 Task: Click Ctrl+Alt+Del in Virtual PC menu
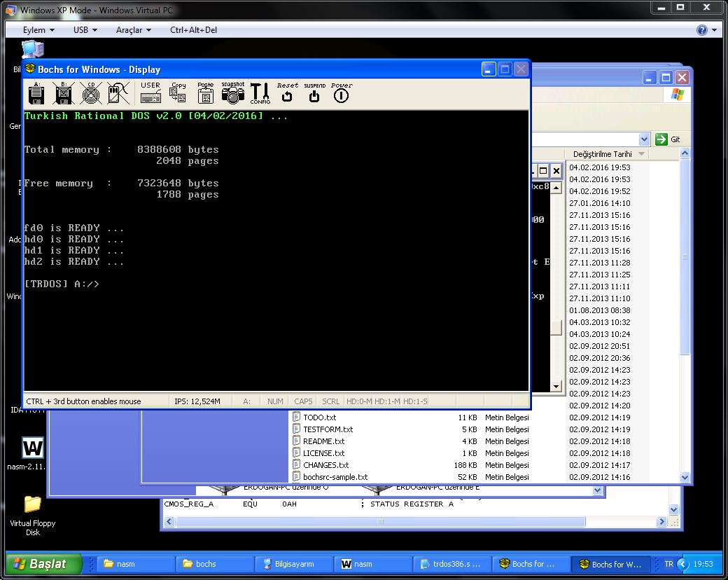[x=192, y=30]
